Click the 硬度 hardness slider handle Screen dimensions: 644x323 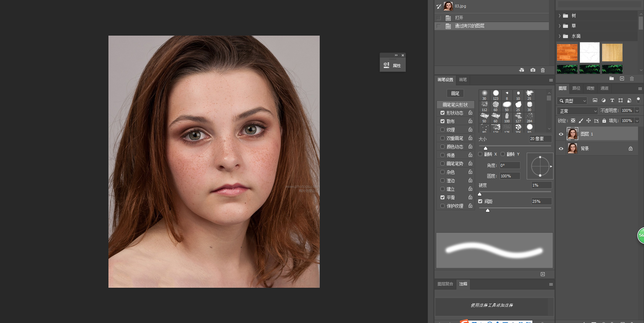[x=480, y=194]
